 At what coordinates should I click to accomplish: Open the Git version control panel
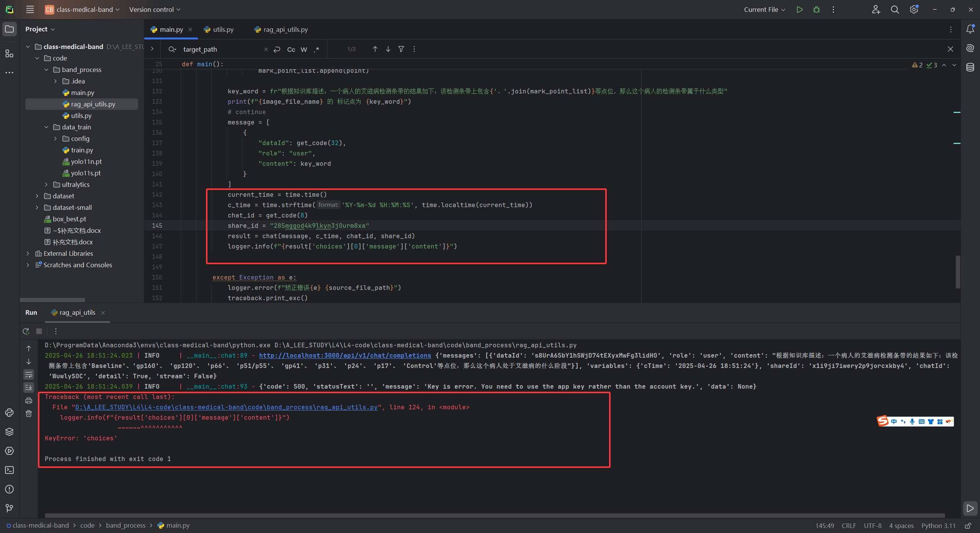9,508
